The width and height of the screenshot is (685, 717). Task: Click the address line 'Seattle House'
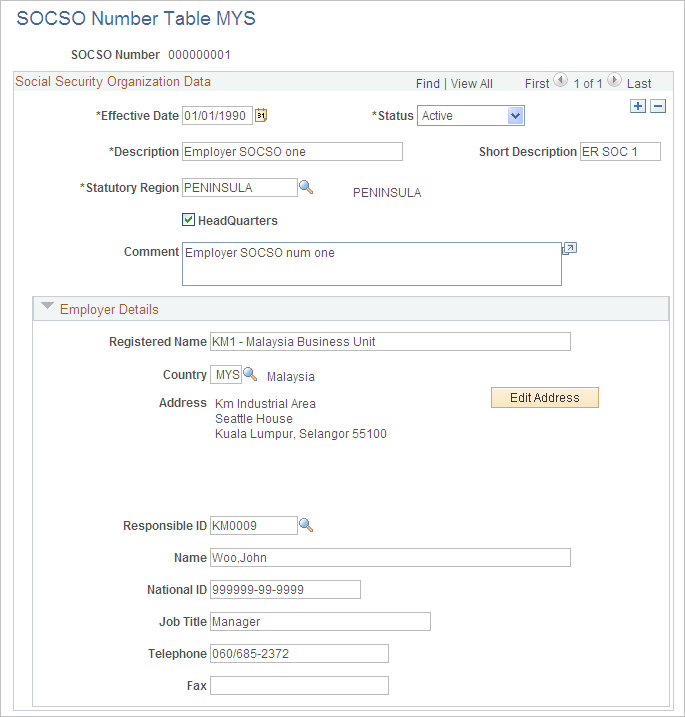(x=254, y=418)
